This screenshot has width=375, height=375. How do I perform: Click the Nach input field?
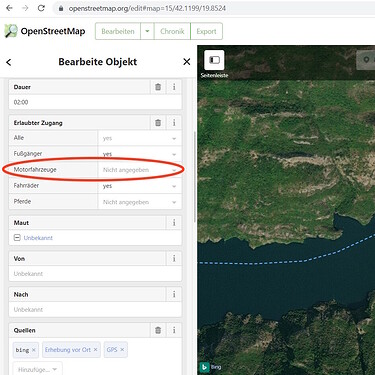pos(95,309)
